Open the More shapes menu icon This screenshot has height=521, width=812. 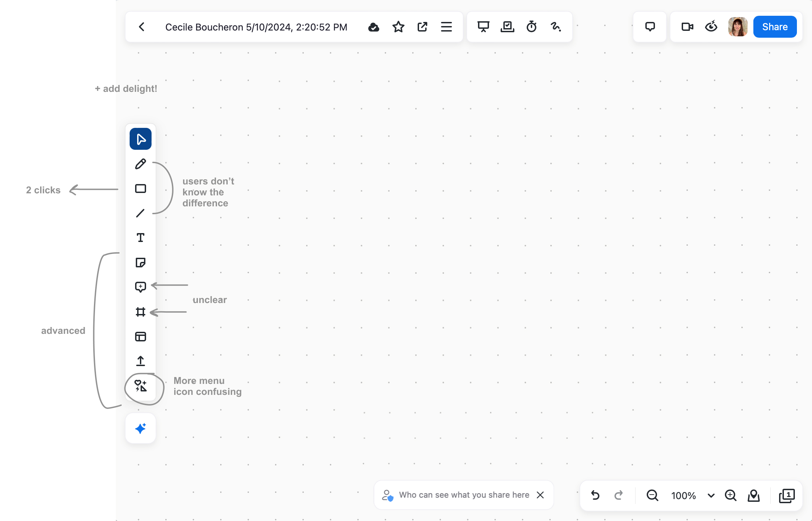pyautogui.click(x=140, y=386)
